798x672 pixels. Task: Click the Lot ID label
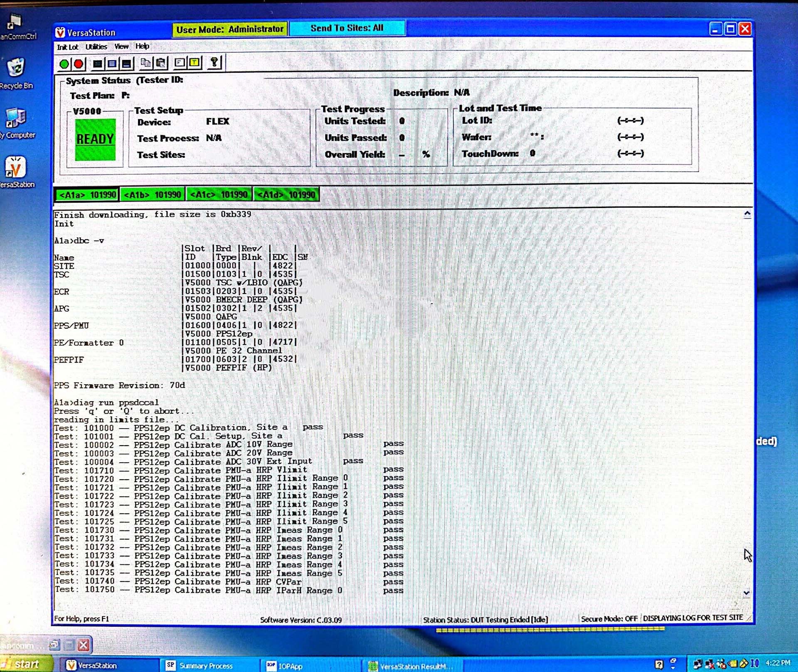[477, 120]
